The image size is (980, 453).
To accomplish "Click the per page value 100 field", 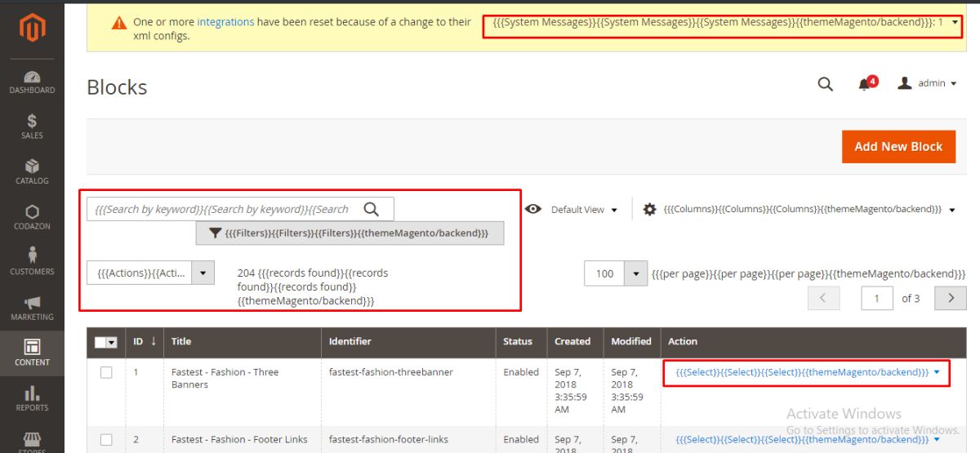I will pyautogui.click(x=604, y=273).
